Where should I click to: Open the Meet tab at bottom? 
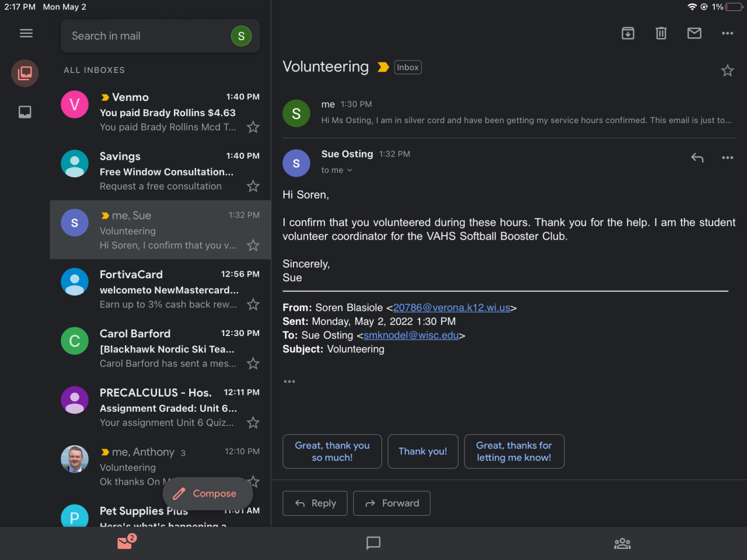click(622, 543)
